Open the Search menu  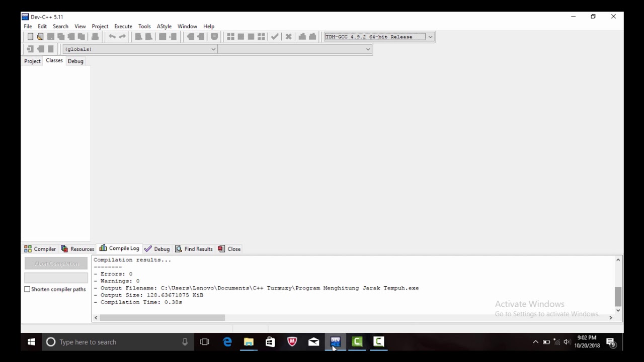60,26
